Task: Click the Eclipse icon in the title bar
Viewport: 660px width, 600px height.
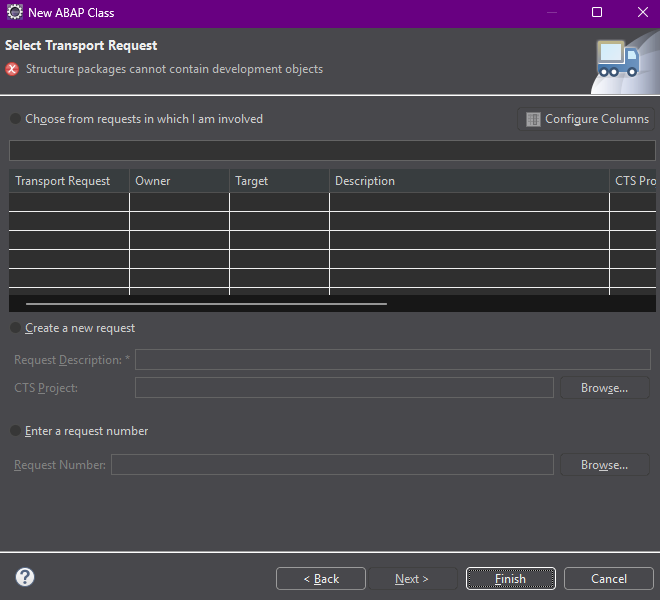Action: (x=15, y=12)
